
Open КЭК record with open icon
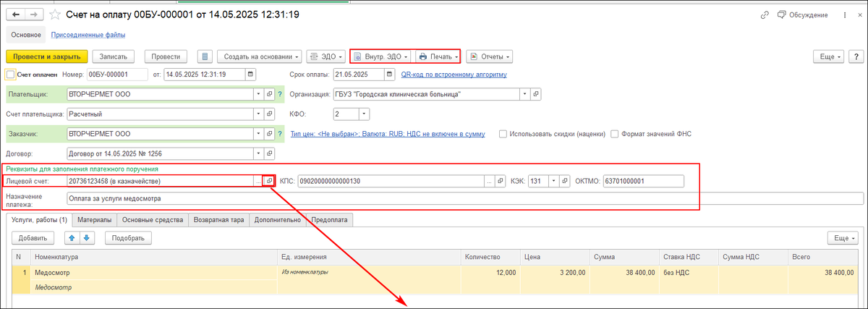click(565, 181)
